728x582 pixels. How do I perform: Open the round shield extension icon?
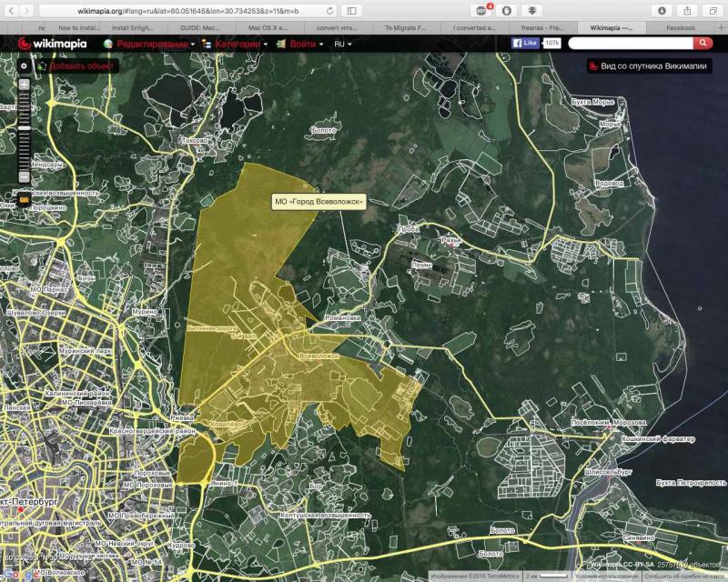pyautogui.click(x=507, y=11)
